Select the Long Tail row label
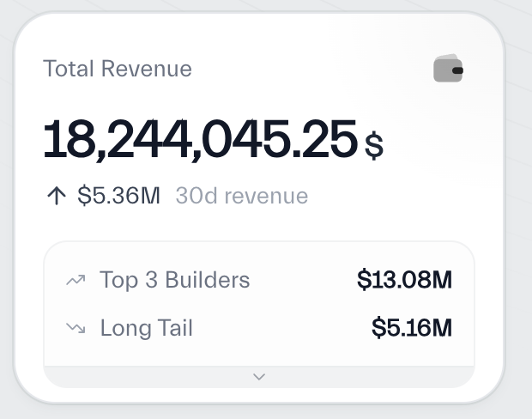The width and height of the screenshot is (532, 419). pyautogui.click(x=146, y=328)
